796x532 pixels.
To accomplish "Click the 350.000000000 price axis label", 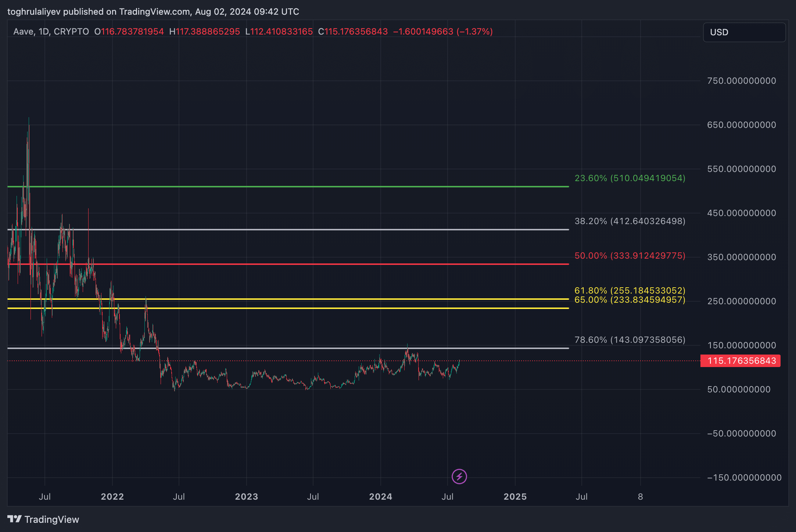I will [742, 257].
